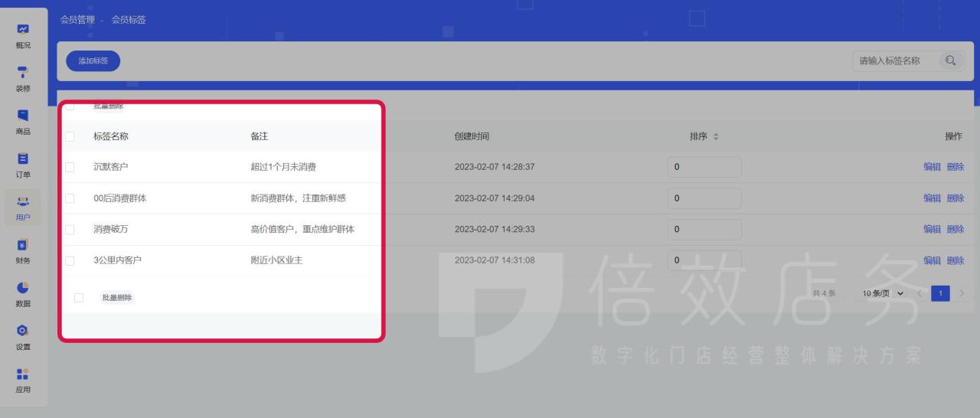Tick the checkbox for 消费破万 row
This screenshot has height=418, width=980.
pos(70,229)
